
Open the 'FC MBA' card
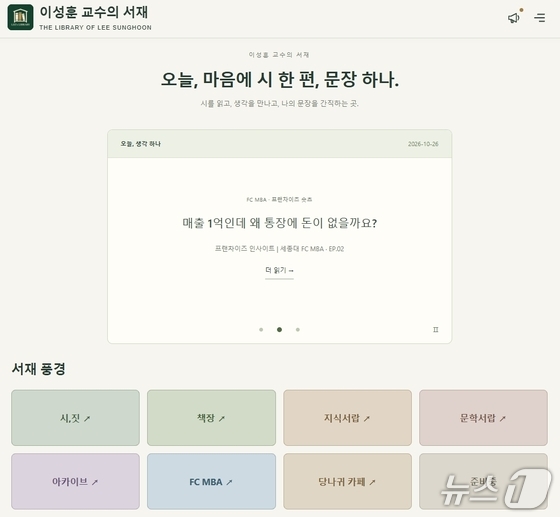[x=211, y=481]
